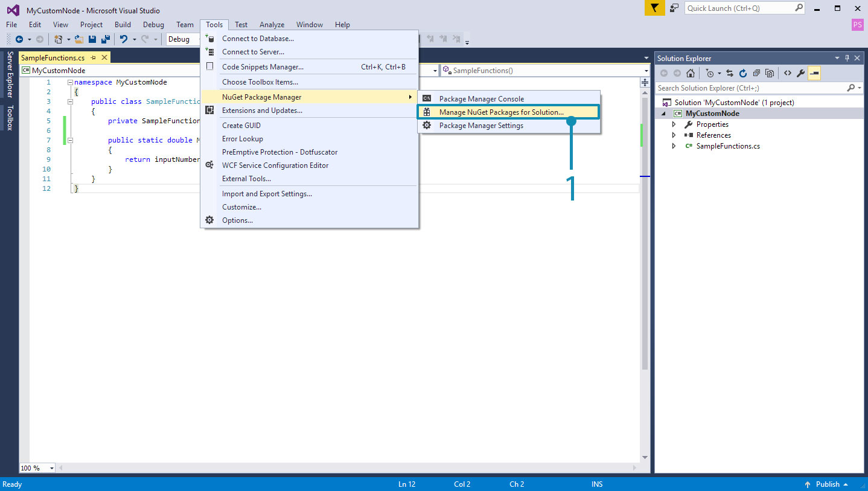Select Solution 'MyCustomNode' root item
This screenshot has height=491, width=868.
point(734,103)
